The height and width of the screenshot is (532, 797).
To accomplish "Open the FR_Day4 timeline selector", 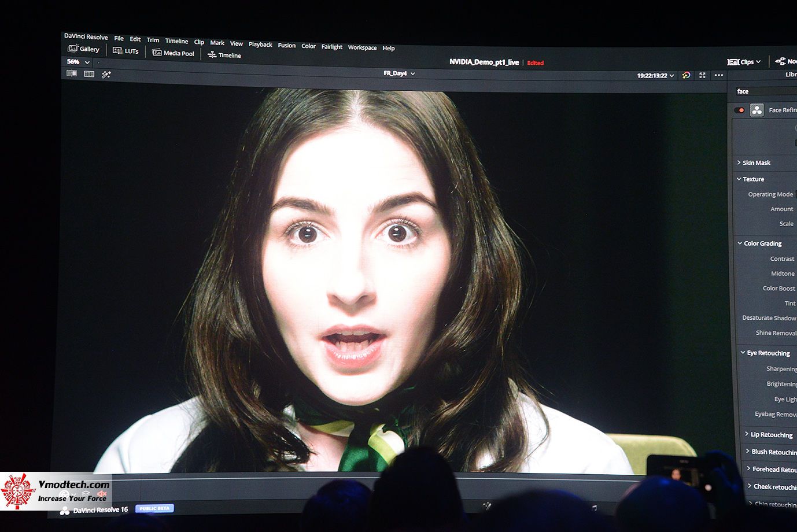I will click(x=398, y=73).
